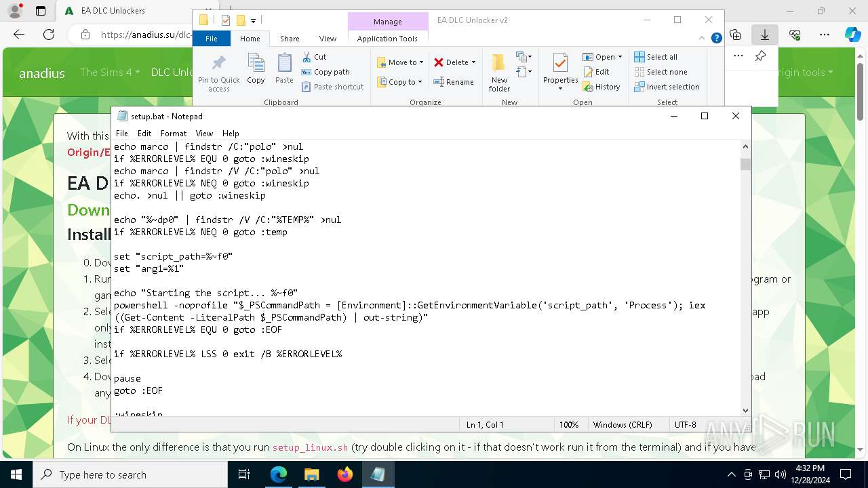Screen dimensions: 868x488
Task: Click the UTF-8 encoding status bar entry
Action: (x=686, y=424)
